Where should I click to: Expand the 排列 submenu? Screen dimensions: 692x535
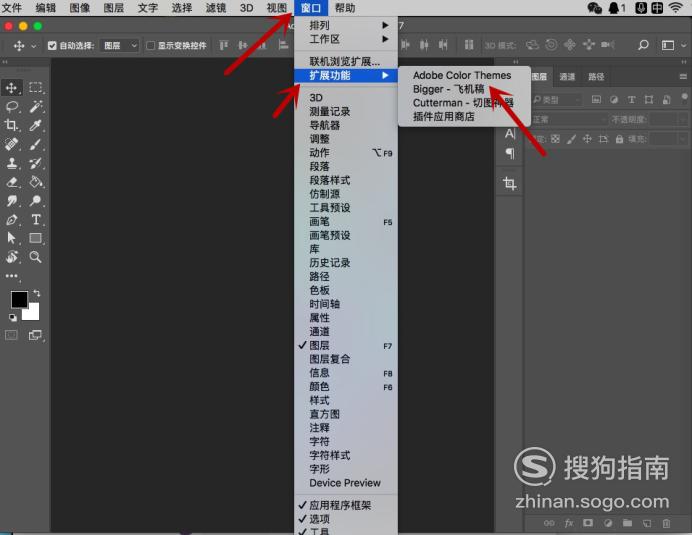[346, 25]
